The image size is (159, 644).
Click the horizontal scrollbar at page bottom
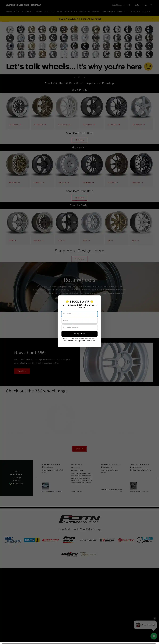[78, 643]
